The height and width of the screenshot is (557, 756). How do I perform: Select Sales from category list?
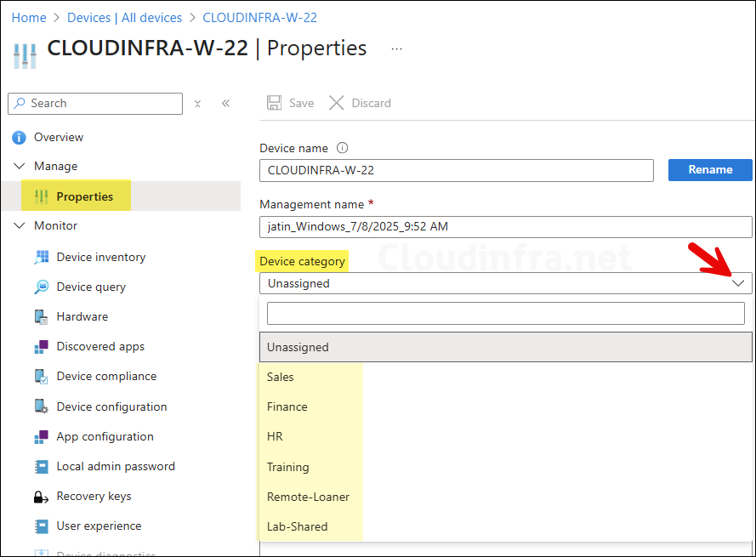coord(281,377)
